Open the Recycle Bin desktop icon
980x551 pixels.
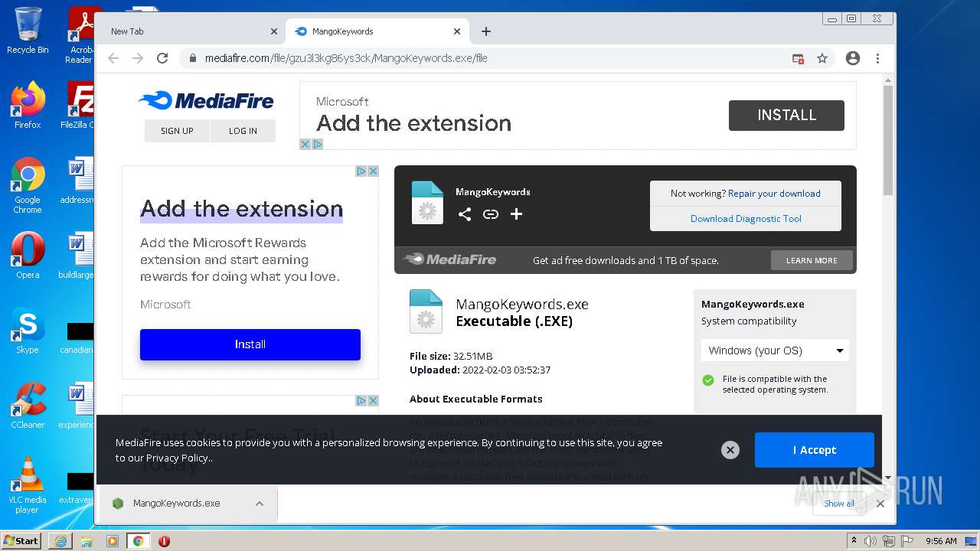(x=28, y=31)
